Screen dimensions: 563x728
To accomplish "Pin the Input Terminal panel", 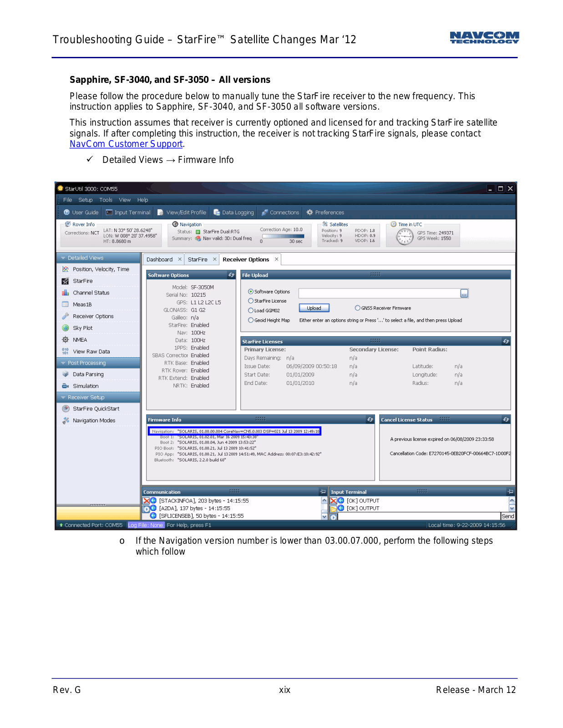I will pos(511,492).
